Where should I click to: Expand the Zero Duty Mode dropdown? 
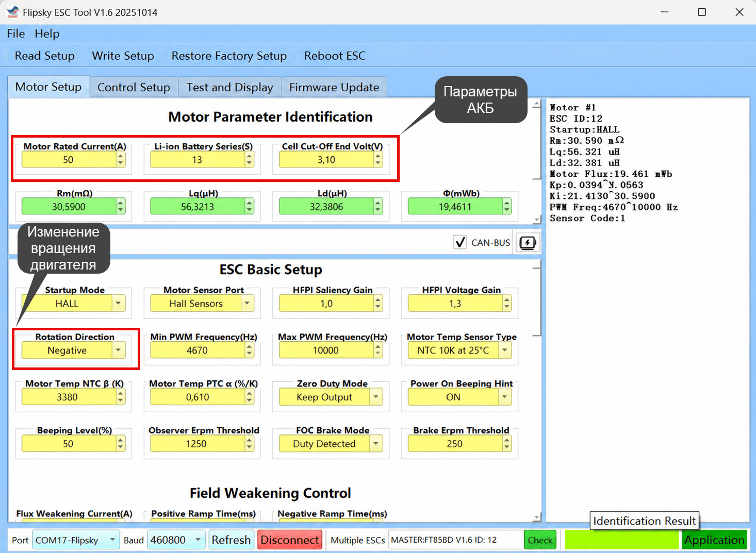[331, 397]
